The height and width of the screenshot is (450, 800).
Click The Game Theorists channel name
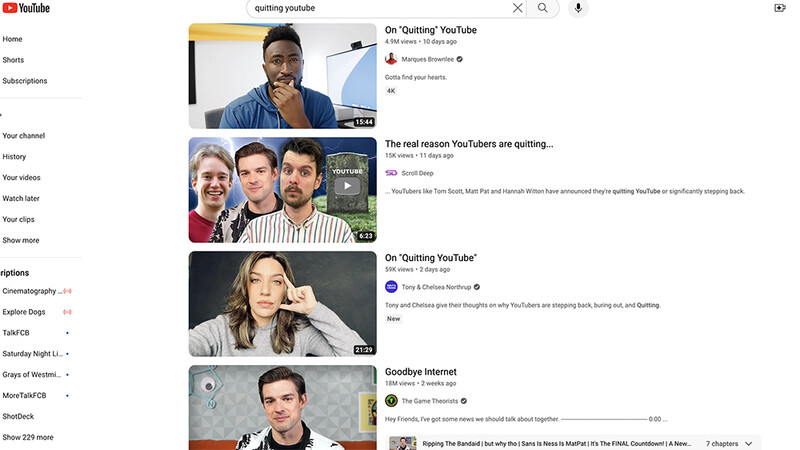click(x=430, y=401)
